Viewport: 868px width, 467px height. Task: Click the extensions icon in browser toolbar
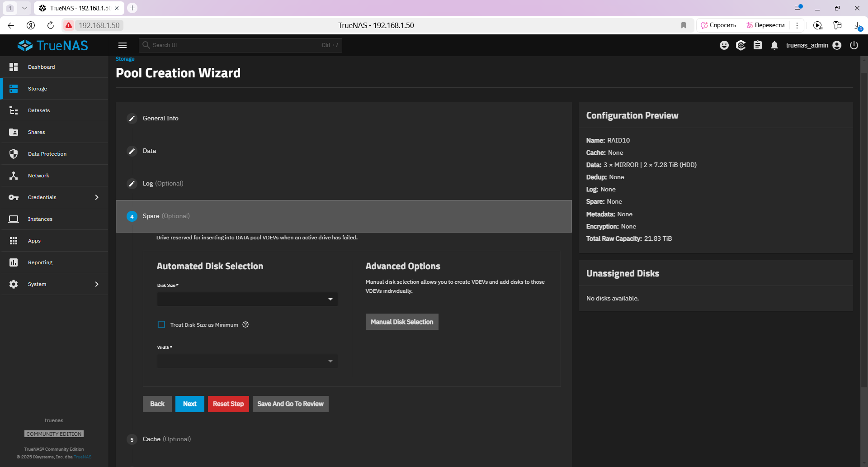[838, 25]
